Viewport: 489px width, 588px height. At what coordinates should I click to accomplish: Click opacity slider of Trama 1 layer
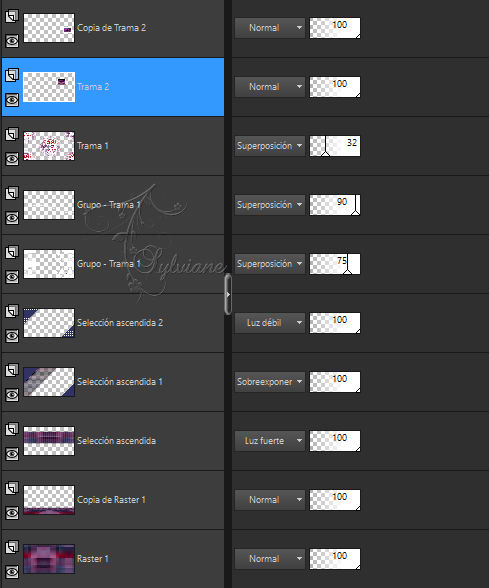pos(334,146)
